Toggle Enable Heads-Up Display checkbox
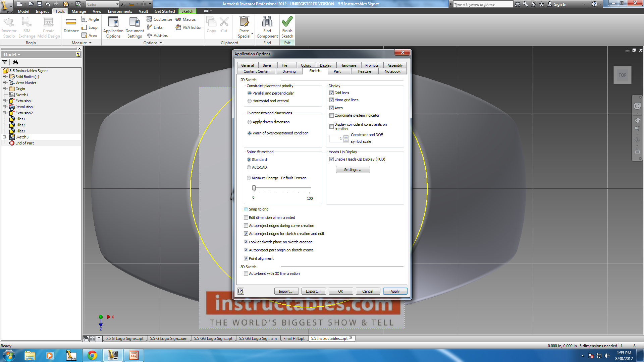 tap(331, 159)
